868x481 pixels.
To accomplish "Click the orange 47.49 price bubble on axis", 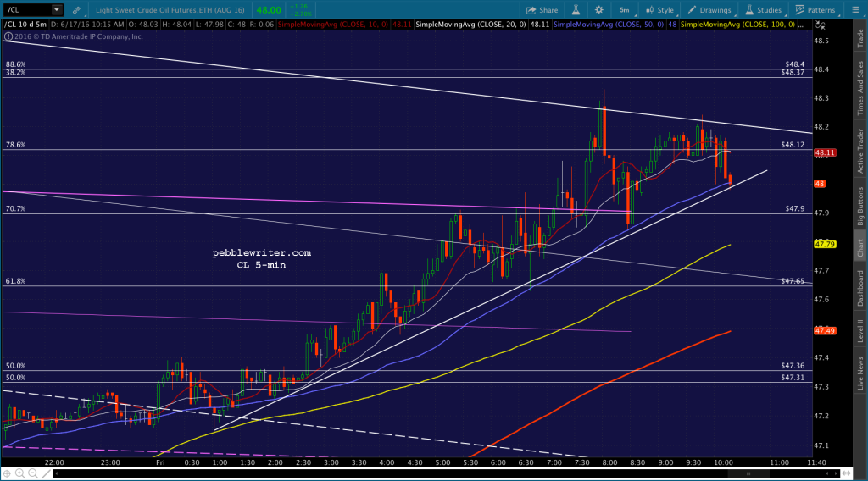I will [x=825, y=330].
